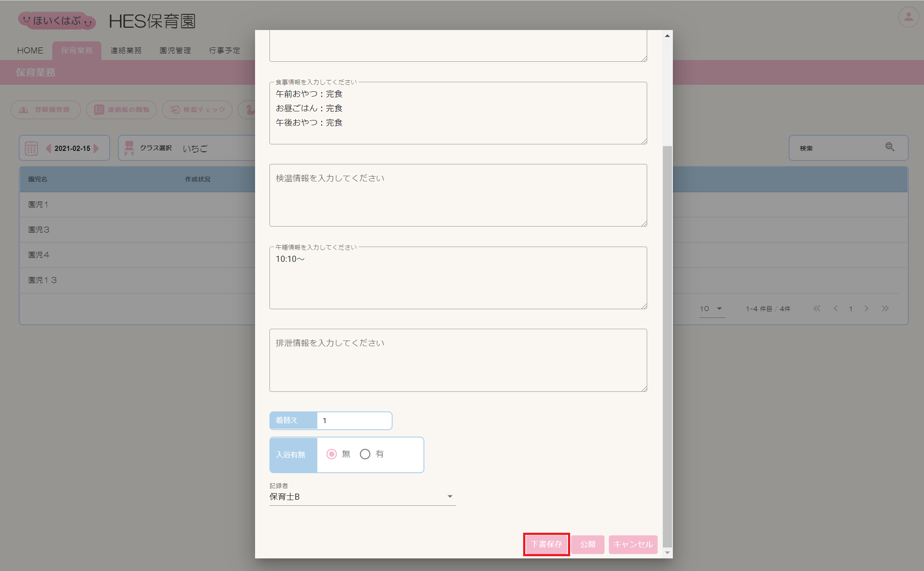Switch to the 連絡業務 tab

click(126, 50)
